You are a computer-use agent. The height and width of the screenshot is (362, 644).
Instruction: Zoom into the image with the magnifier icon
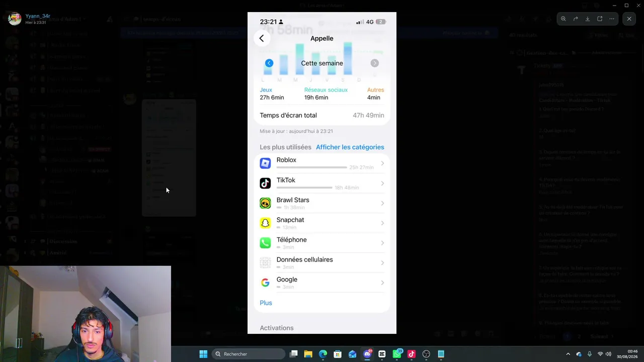[563, 19]
